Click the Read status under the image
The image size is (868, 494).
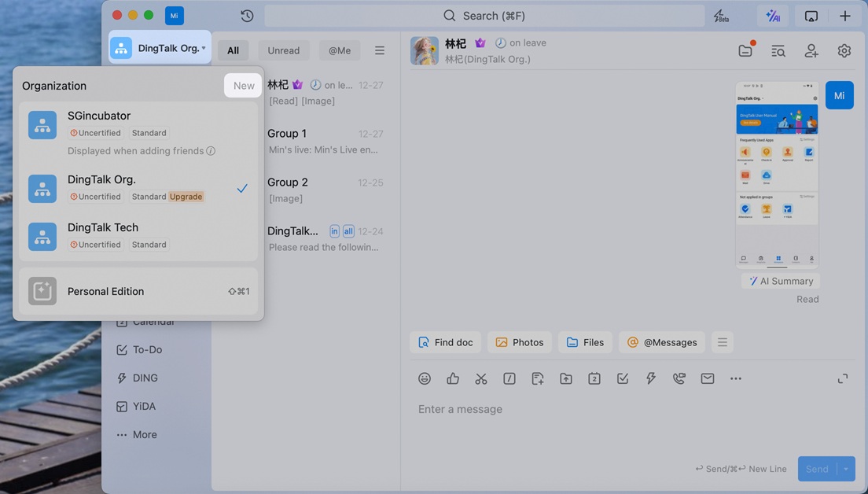pyautogui.click(x=807, y=299)
